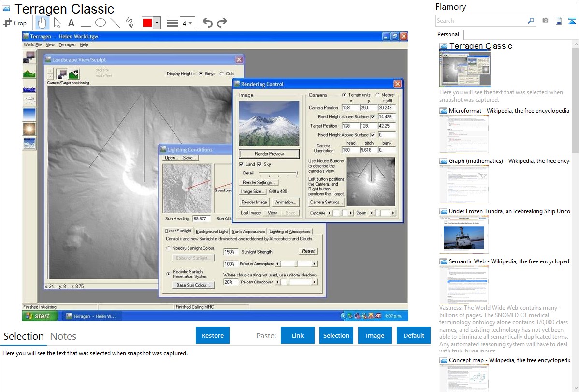Click Percent Cloudcover left arrow

(277, 282)
